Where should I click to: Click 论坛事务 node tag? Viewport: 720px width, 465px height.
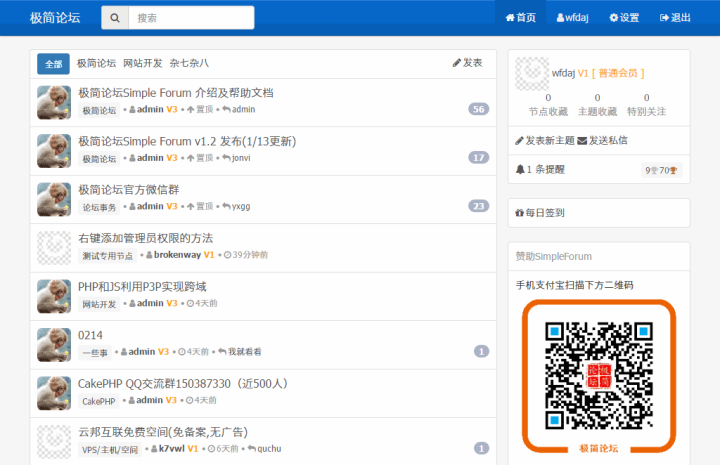(99, 207)
